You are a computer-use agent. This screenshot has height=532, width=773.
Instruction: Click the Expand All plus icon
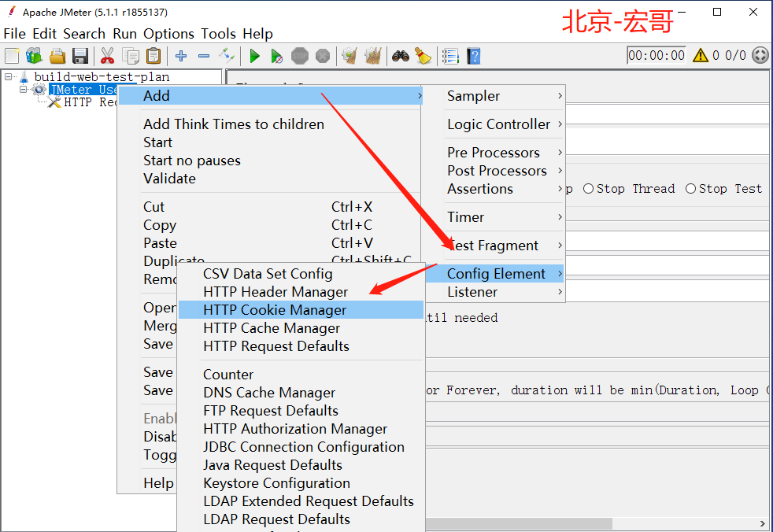point(181,56)
